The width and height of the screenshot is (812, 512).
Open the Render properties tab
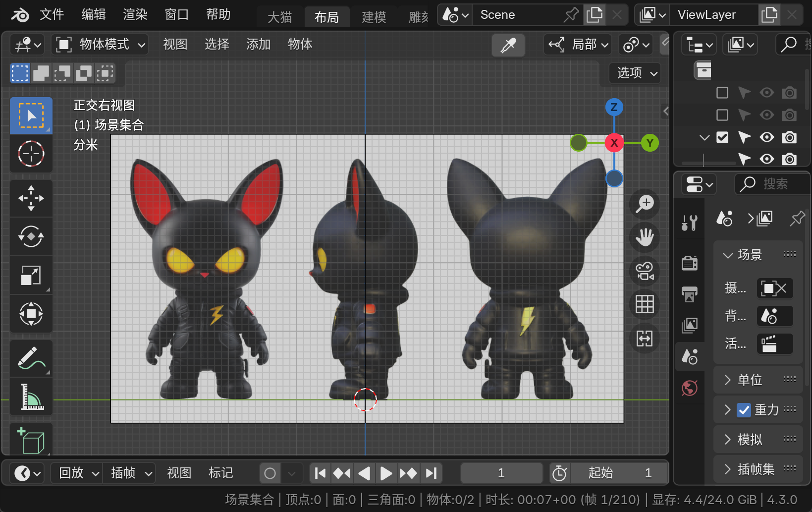point(689,263)
